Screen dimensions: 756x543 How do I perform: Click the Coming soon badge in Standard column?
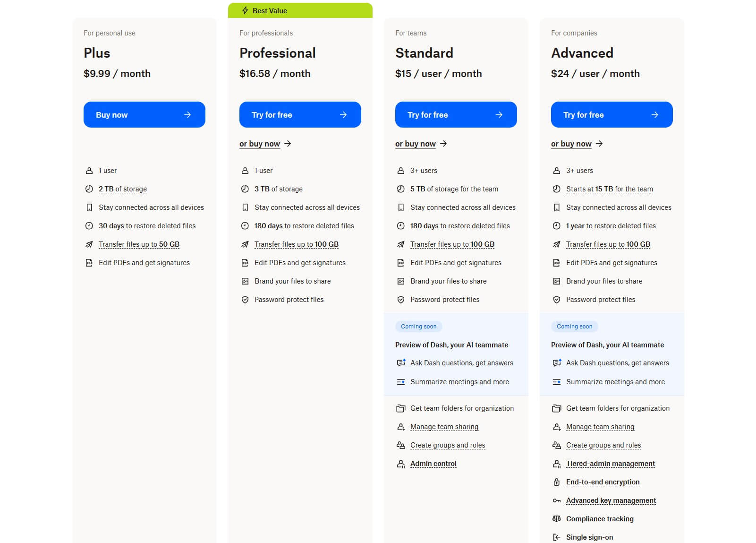418,326
